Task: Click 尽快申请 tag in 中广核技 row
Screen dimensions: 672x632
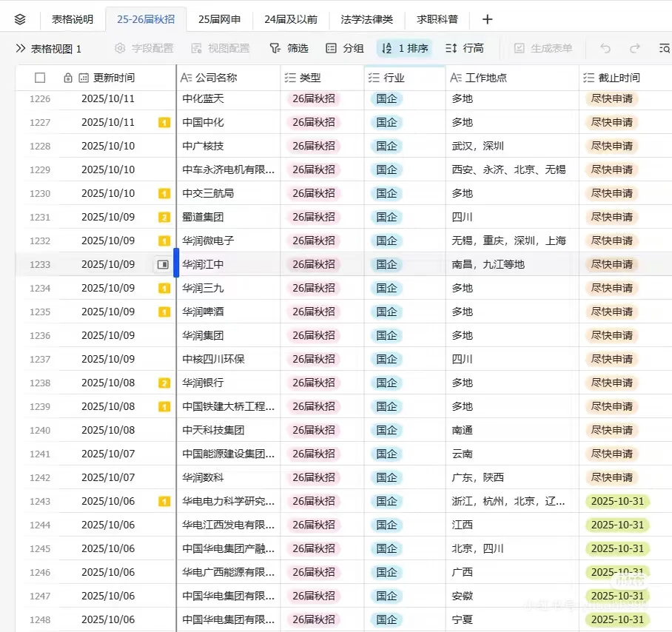Action: coord(612,146)
